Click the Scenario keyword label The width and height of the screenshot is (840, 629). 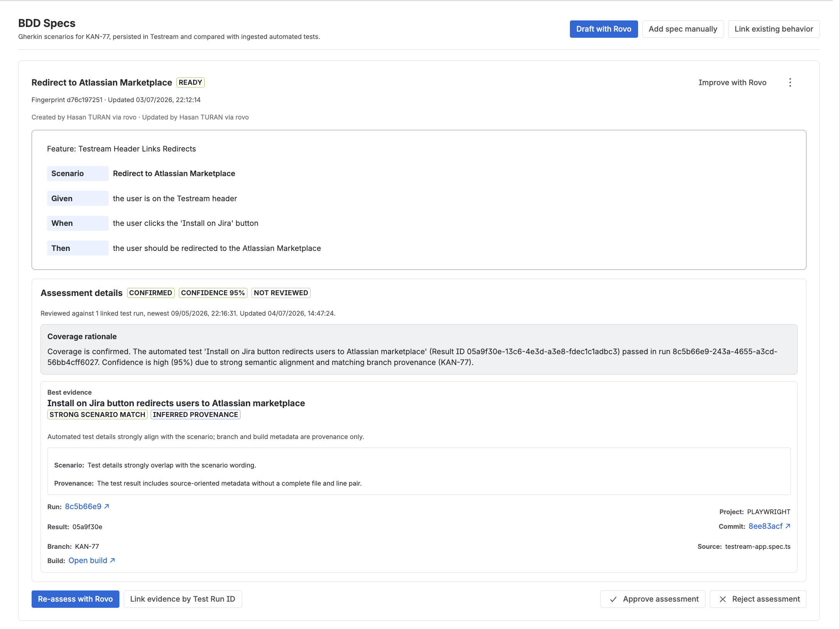(78, 173)
